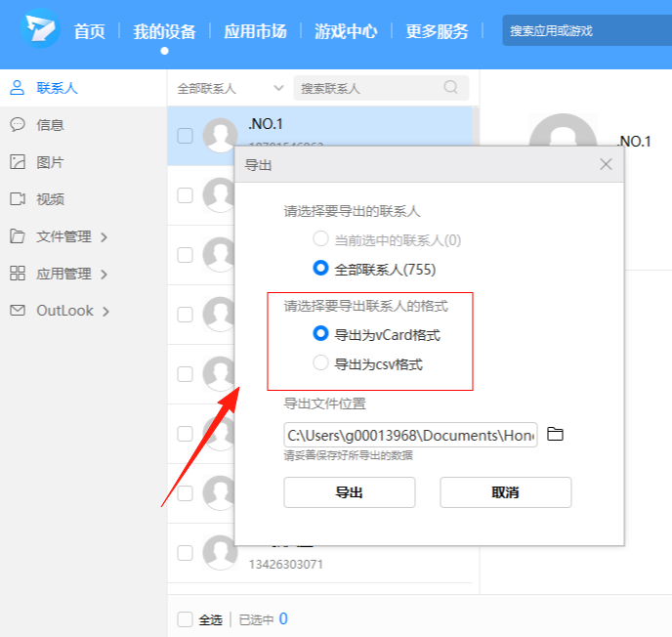The height and width of the screenshot is (637, 672).
Task: Open the 信息 messages chat icon
Action: pos(18,125)
